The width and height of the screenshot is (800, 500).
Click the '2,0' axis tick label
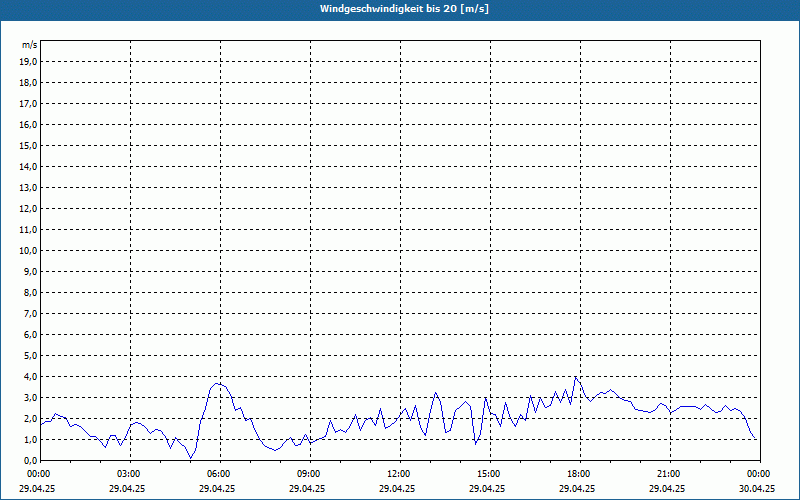pyautogui.click(x=32, y=418)
